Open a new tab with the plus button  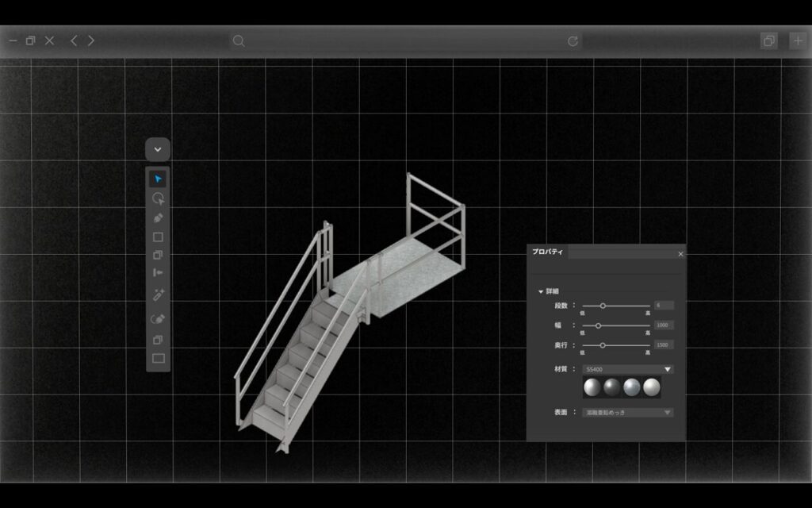(797, 40)
